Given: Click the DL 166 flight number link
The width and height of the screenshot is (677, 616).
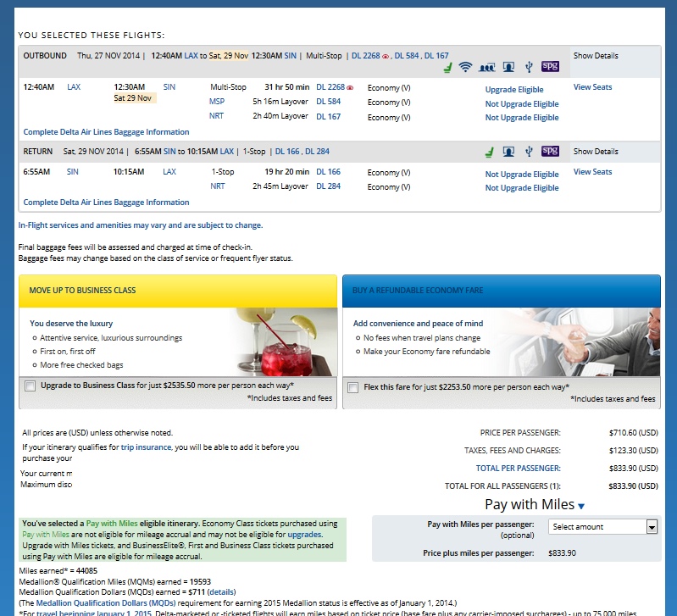Looking at the screenshot, I should point(328,172).
